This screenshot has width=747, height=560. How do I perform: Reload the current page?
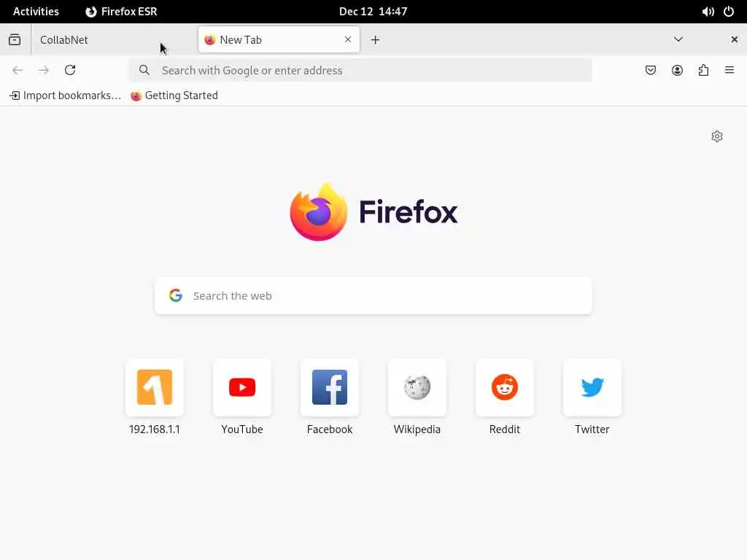[70, 71]
